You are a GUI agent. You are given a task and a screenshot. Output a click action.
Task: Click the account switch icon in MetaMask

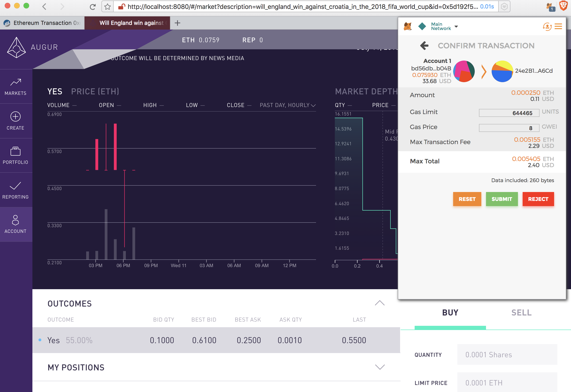click(547, 26)
